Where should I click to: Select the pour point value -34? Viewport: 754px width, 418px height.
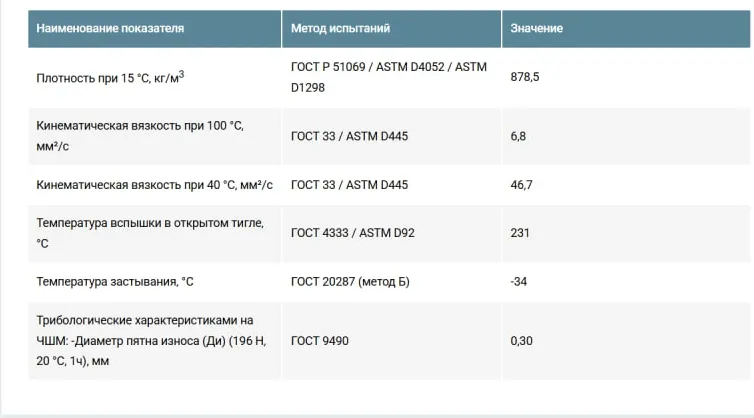tap(518, 281)
